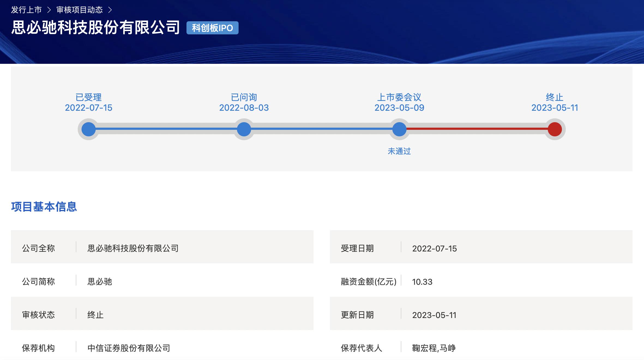Click the 已受理 stage label
Viewport: 644px width, 360px height.
(x=89, y=97)
